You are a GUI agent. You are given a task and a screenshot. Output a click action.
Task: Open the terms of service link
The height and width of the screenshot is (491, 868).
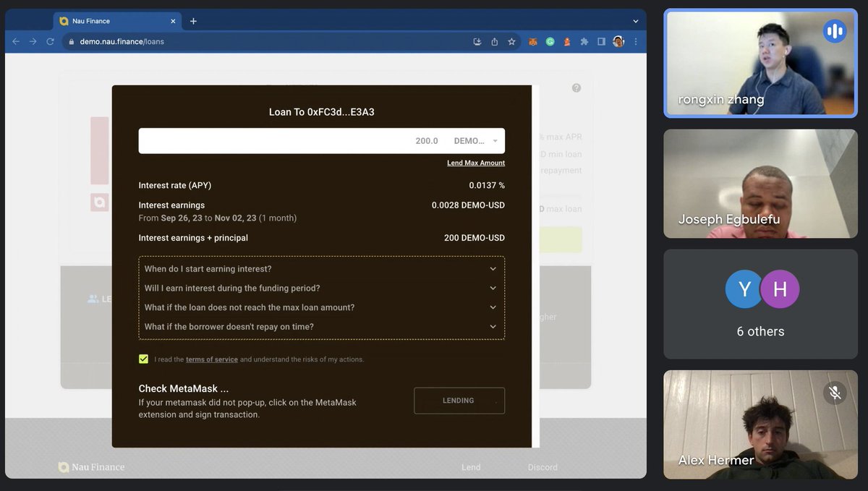point(212,359)
